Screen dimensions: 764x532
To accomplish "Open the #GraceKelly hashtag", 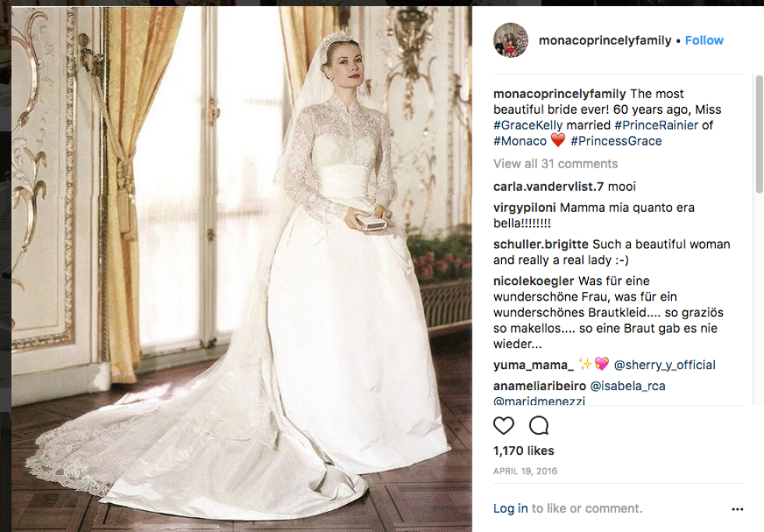I will [528, 125].
